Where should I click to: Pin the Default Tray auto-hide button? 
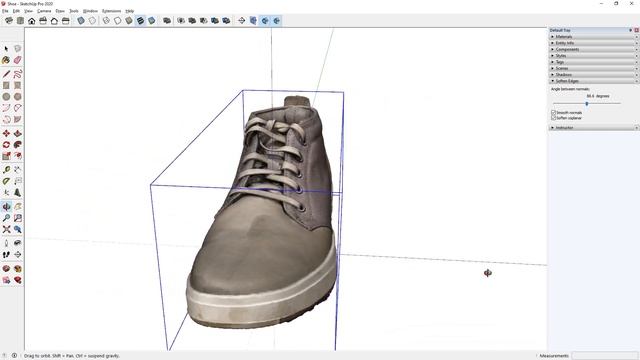click(631, 30)
